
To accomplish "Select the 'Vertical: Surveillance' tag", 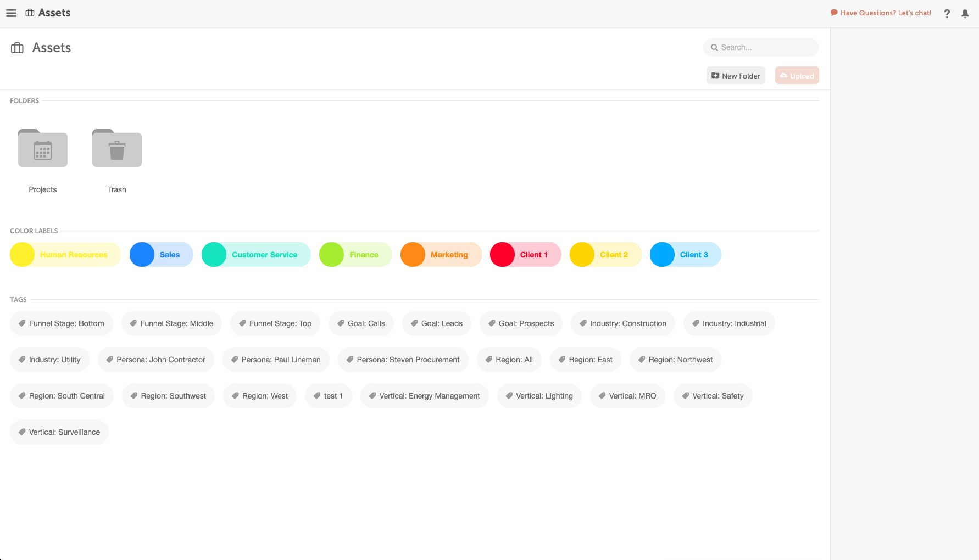I will 59,432.
